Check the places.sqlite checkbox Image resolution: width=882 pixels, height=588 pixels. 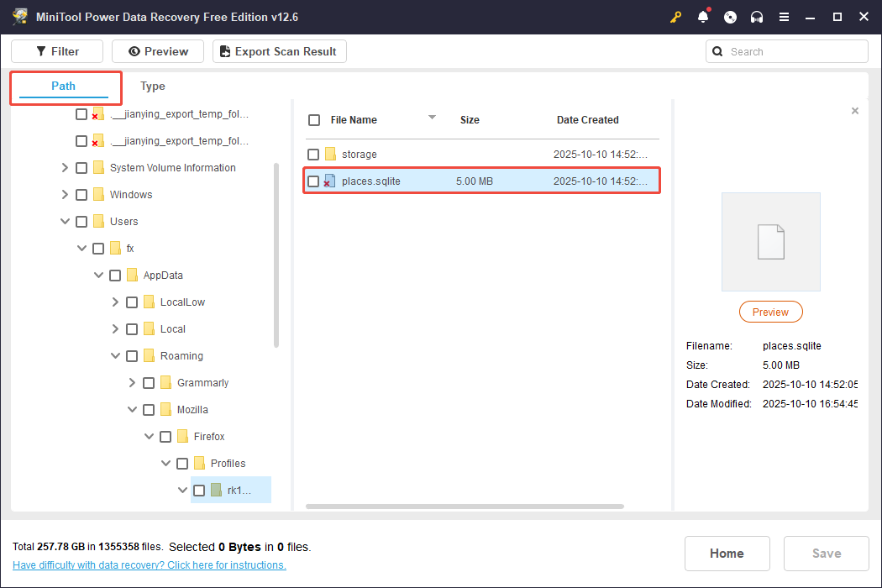(313, 181)
